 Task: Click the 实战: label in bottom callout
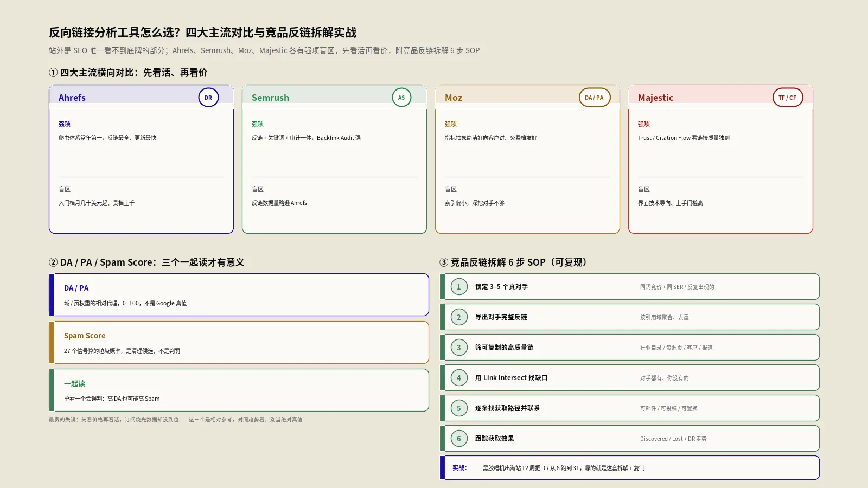[x=459, y=468]
